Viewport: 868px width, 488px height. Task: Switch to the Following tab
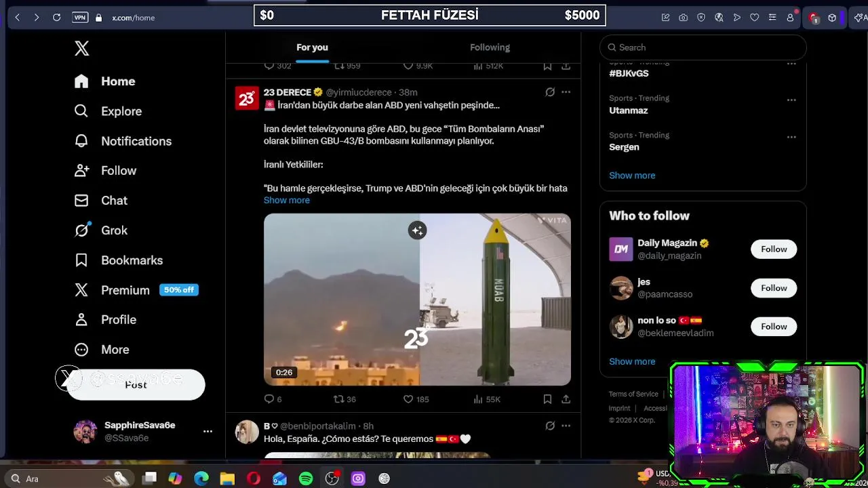[x=490, y=47]
